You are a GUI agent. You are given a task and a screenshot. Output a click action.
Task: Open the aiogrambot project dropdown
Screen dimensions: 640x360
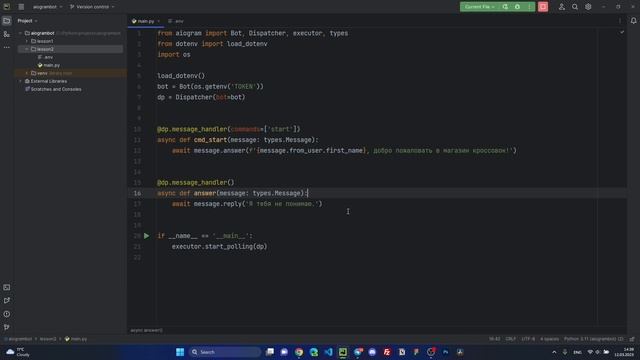pyautogui.click(x=47, y=7)
